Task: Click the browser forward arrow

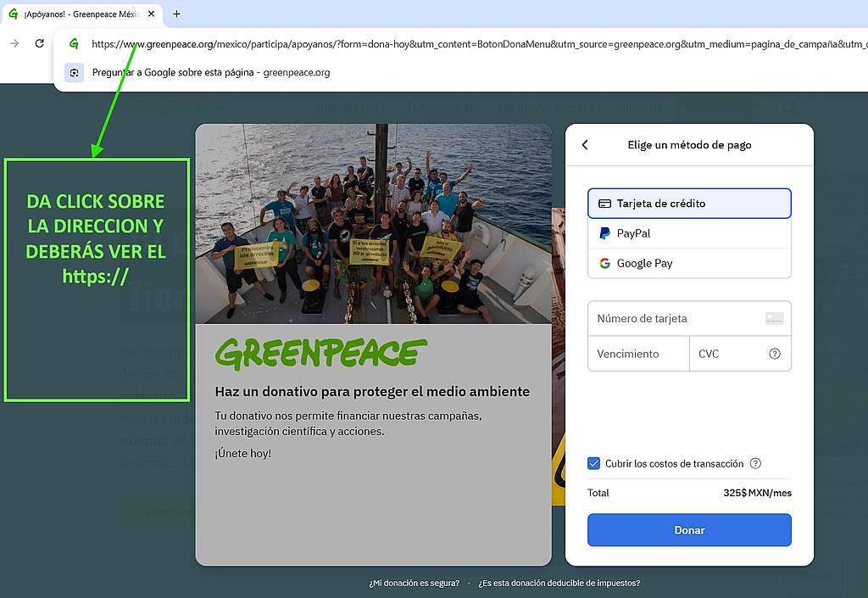Action: [x=14, y=43]
